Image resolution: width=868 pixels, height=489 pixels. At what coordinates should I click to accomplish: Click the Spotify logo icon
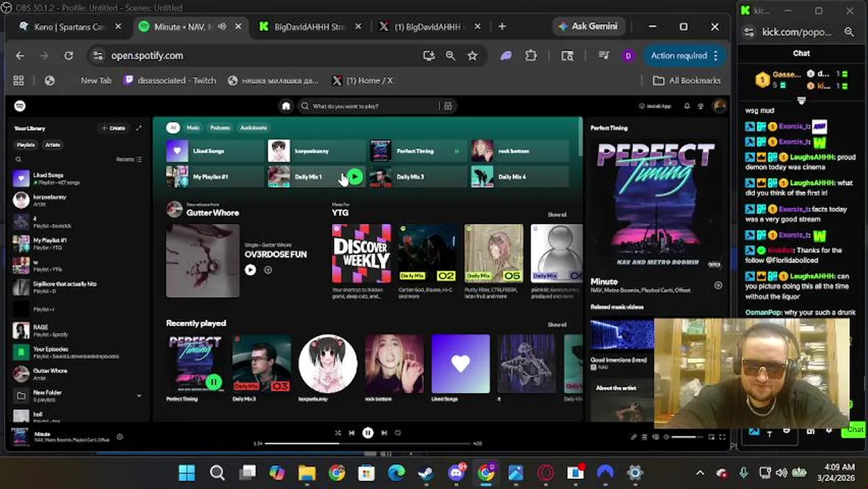20,106
